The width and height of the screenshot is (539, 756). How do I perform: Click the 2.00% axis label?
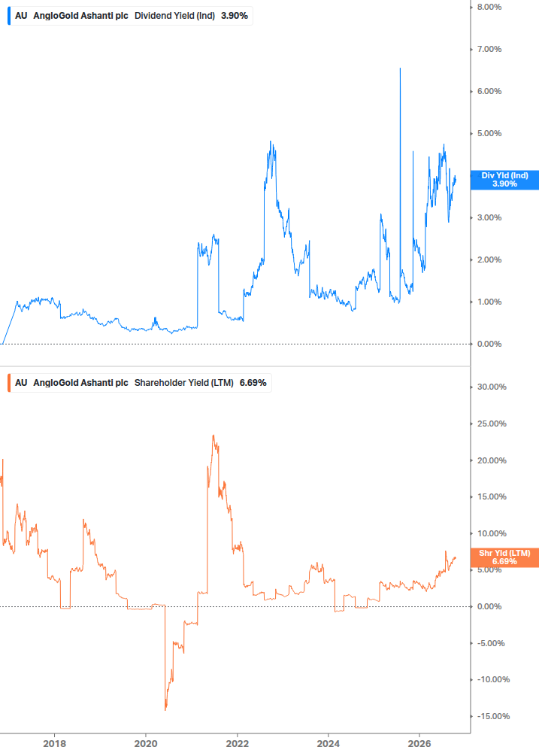tap(489, 260)
